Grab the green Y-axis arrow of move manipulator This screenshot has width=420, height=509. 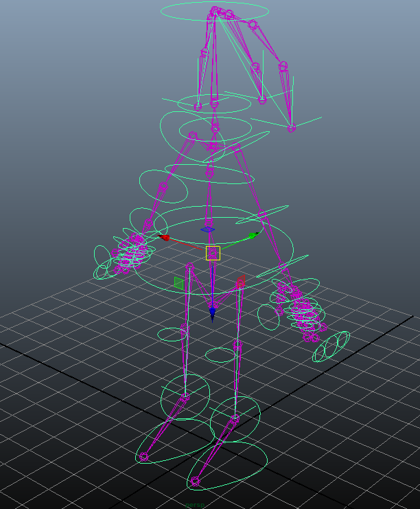(x=253, y=235)
